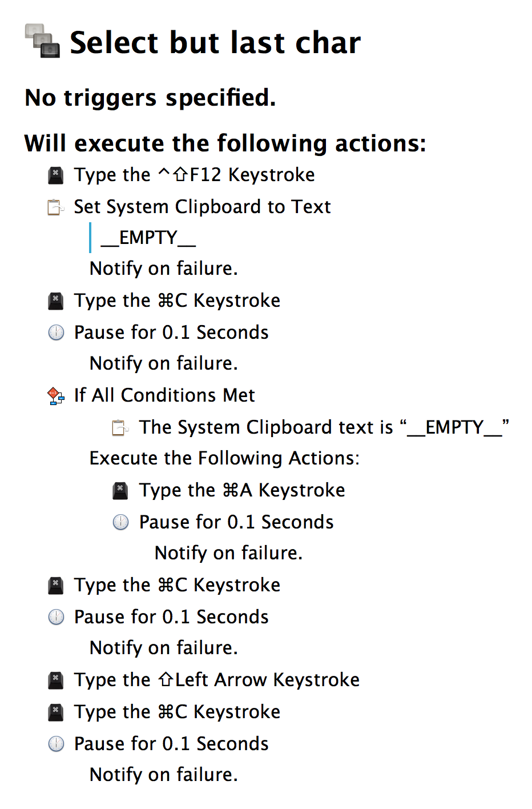
Task: Select the Type the ⌘A Keystroke action
Action: (x=242, y=490)
